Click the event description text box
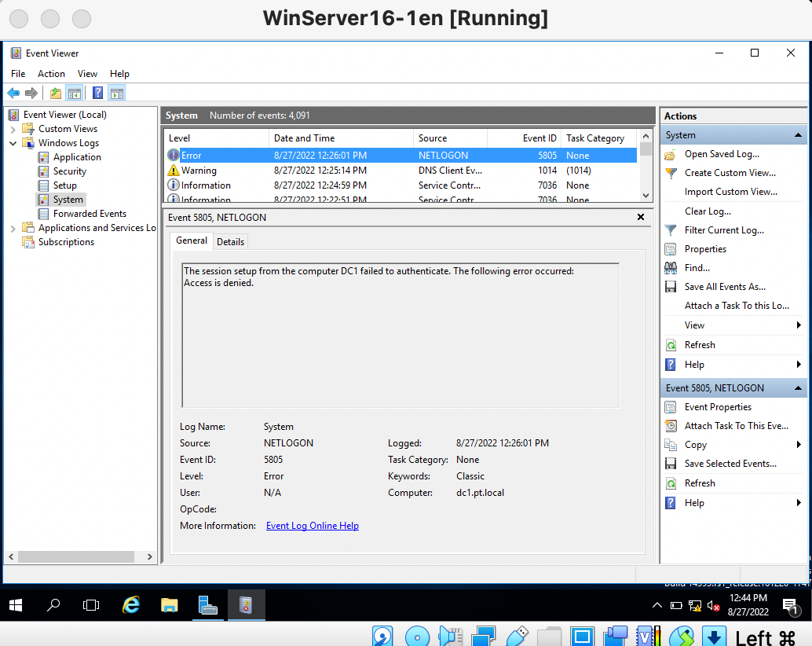 point(401,335)
